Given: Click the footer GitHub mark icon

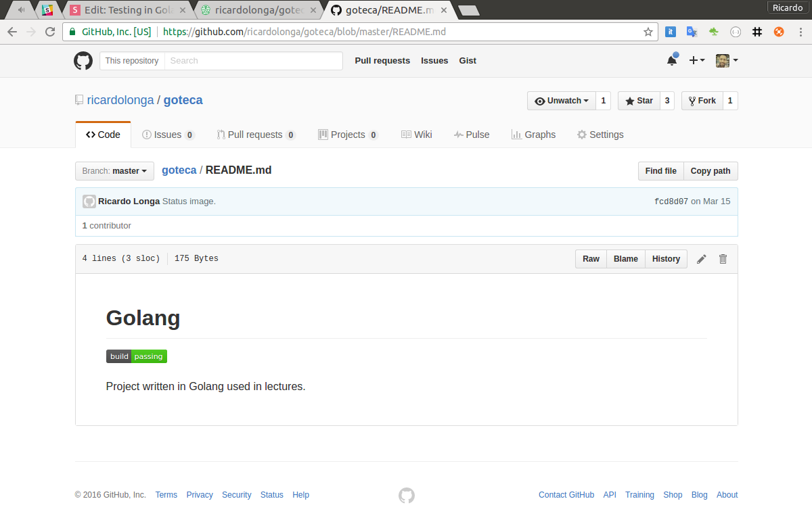Looking at the screenshot, I should pyautogui.click(x=407, y=495).
